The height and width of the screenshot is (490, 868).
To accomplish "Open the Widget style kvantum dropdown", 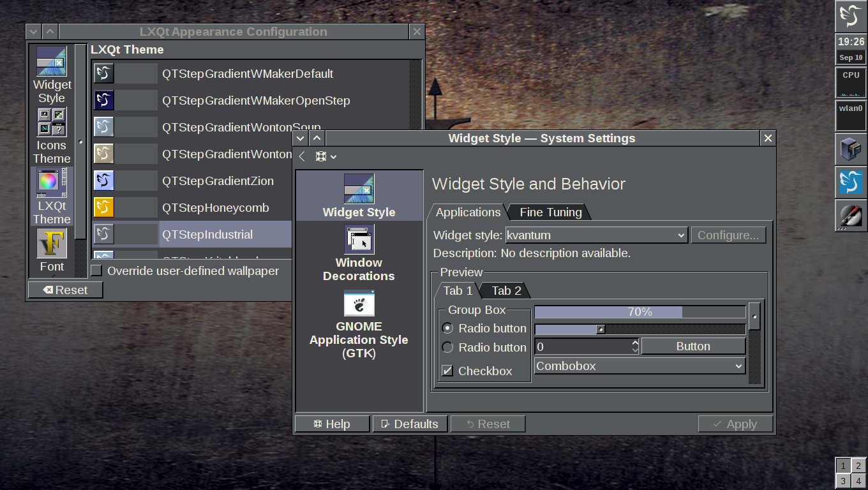I will coord(596,235).
